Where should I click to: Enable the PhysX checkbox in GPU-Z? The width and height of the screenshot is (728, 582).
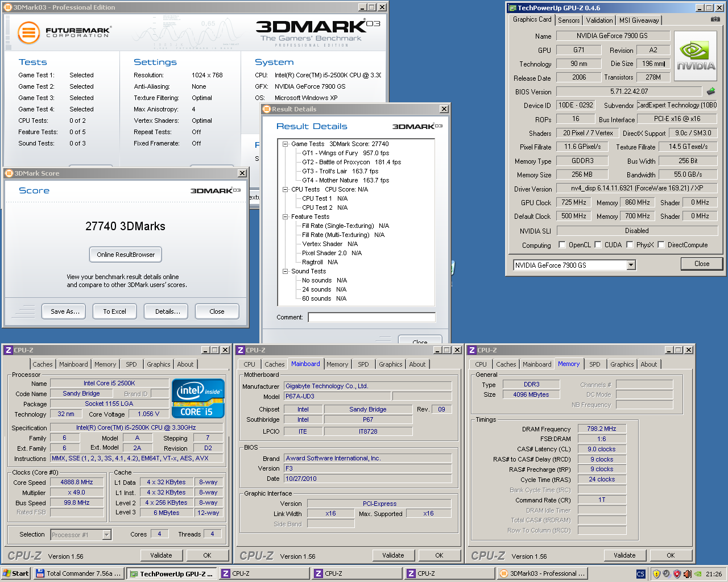(630, 245)
